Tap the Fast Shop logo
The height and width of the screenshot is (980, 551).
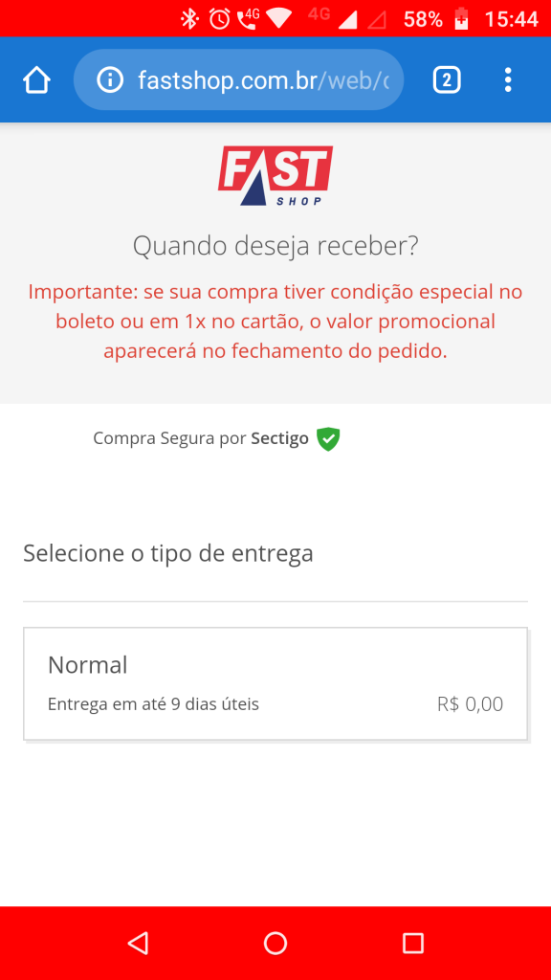[275, 176]
